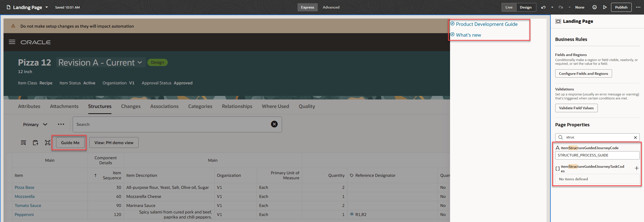Expand the Primary structure dropdown
644x222 pixels.
[35, 125]
